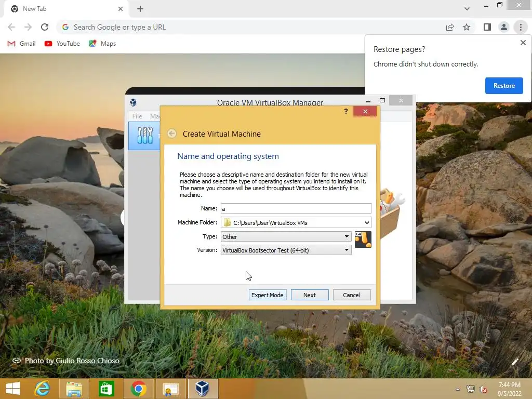Screen dimensions: 532x399
Task: Open the Gmail bookmark
Action: point(22,44)
